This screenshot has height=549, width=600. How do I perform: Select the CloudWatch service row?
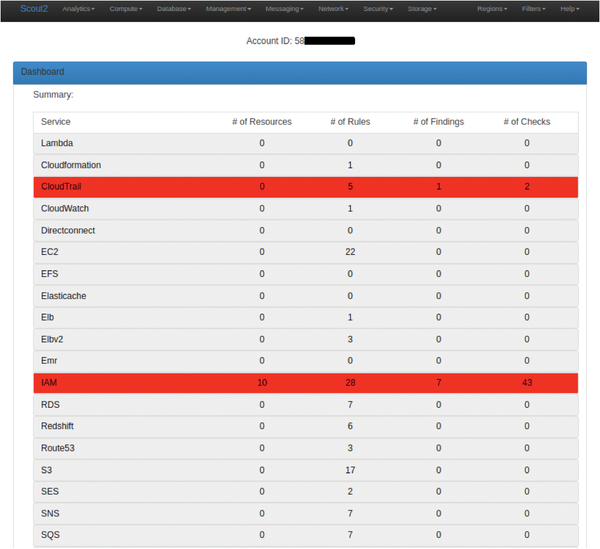point(306,209)
